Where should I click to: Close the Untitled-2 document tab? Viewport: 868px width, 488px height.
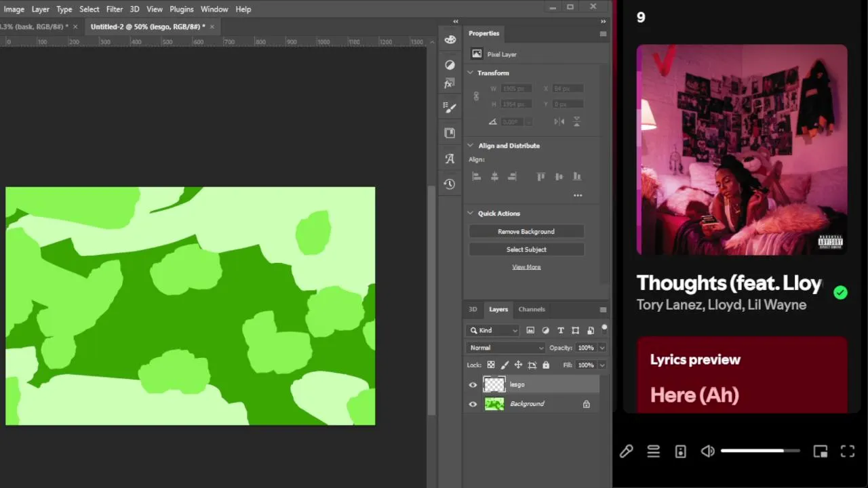(x=212, y=27)
